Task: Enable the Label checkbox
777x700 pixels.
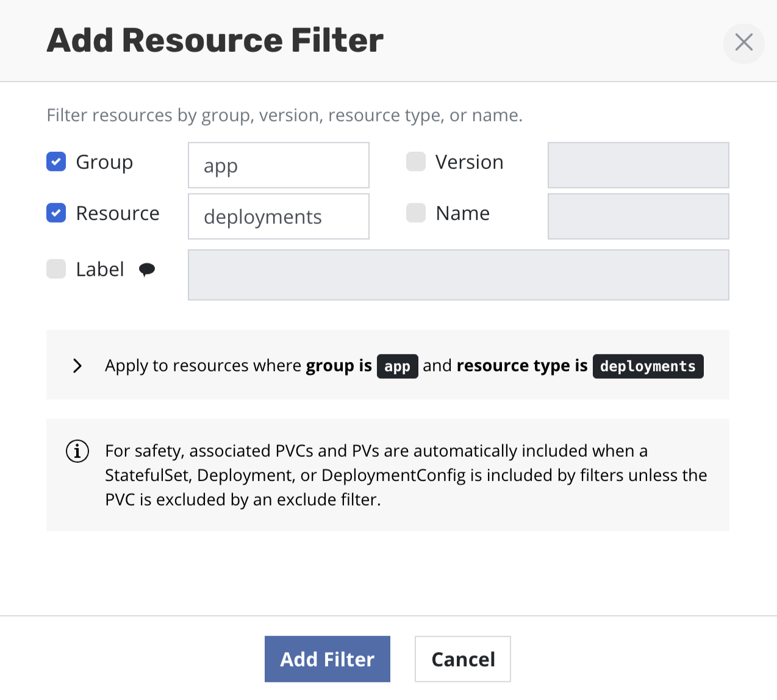Action: click(56, 268)
